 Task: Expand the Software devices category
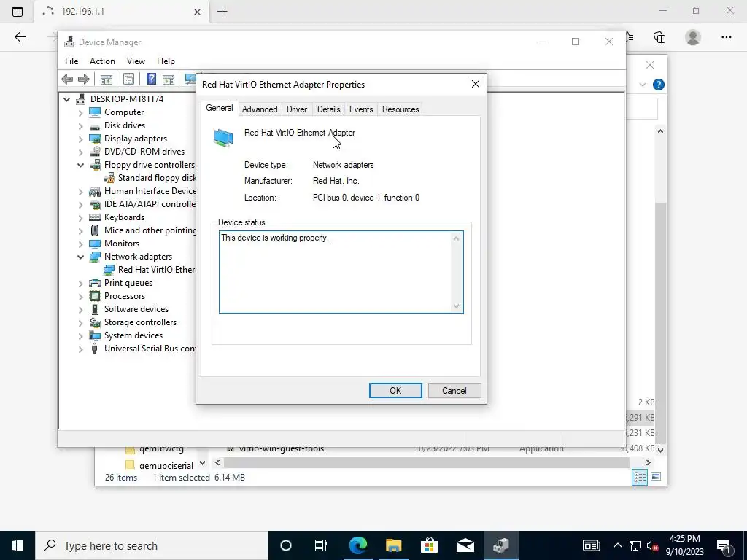pyautogui.click(x=80, y=309)
